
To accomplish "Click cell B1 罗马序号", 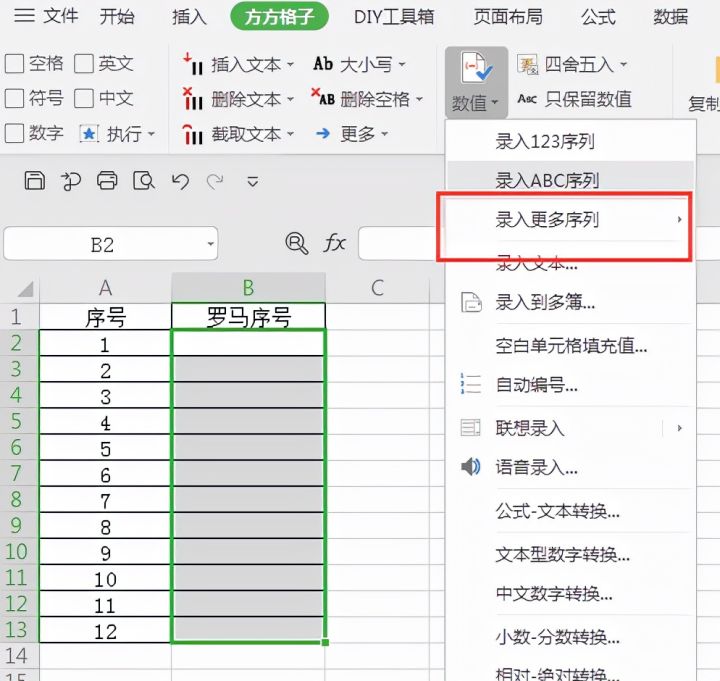I will [x=248, y=316].
